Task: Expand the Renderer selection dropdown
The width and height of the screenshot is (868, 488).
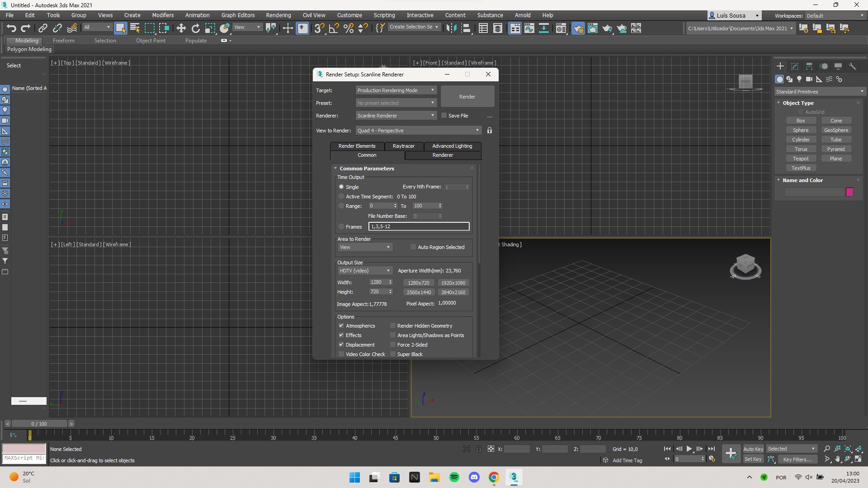Action: pos(432,116)
